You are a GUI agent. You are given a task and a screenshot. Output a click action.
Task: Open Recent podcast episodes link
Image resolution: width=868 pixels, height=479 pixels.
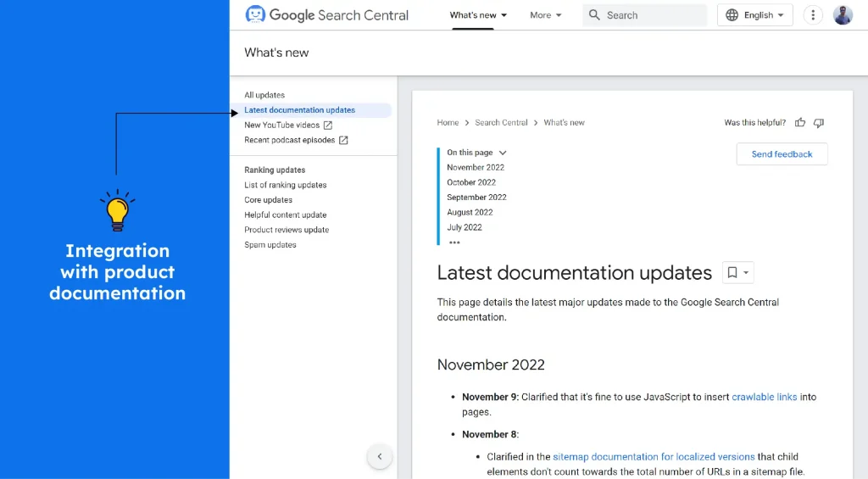pos(290,140)
